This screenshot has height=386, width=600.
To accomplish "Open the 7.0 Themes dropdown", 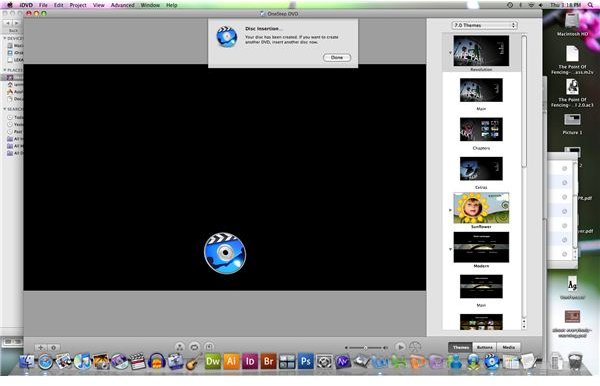I will pyautogui.click(x=484, y=25).
